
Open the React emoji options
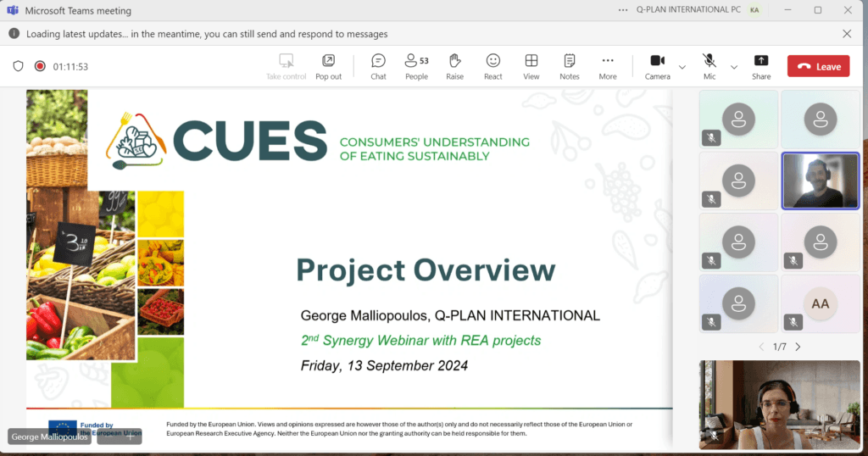click(x=493, y=66)
